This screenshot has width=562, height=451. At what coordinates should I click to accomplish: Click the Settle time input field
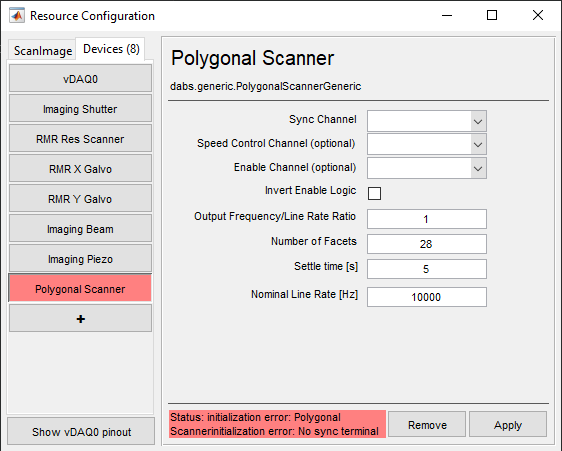[x=427, y=269]
